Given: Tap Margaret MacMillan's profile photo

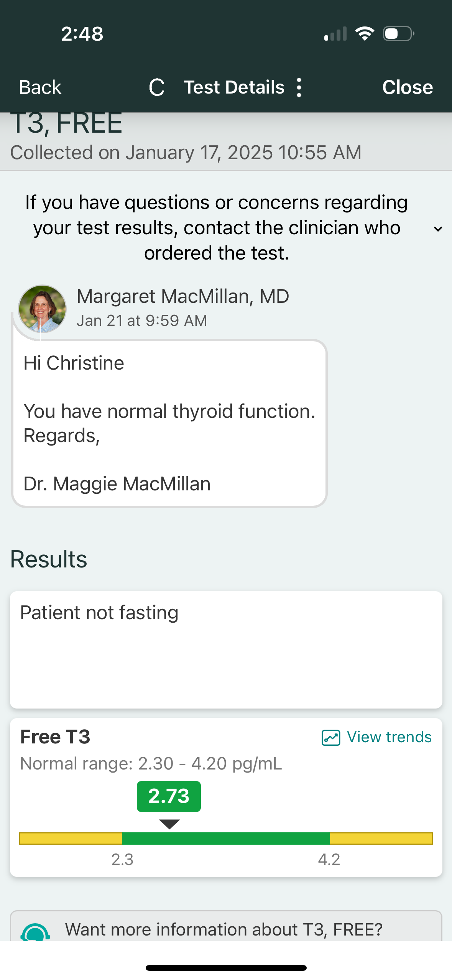Looking at the screenshot, I should (x=42, y=309).
